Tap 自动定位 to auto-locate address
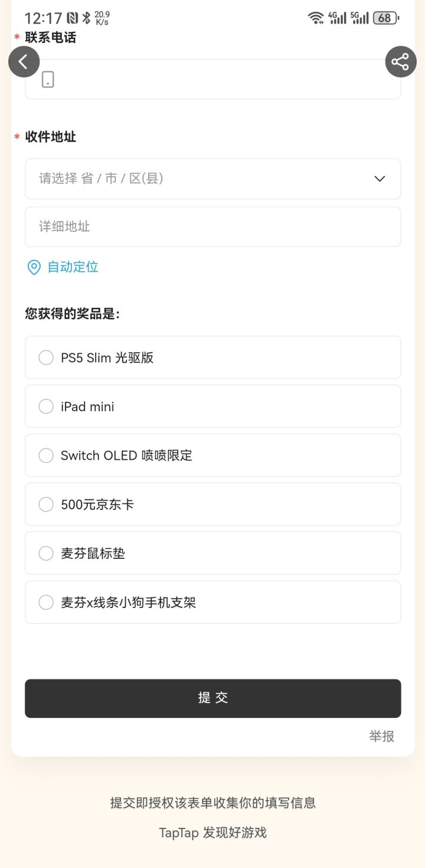This screenshot has height=868, width=425. point(73,267)
